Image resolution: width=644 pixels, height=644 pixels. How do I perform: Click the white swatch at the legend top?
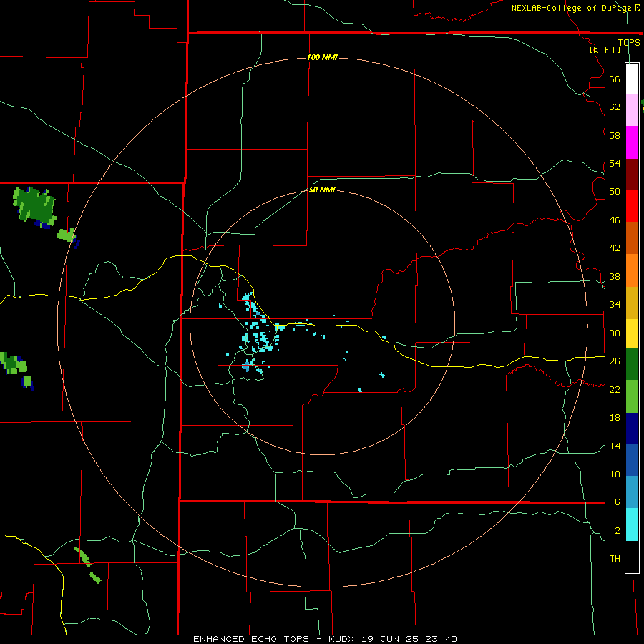point(632,79)
